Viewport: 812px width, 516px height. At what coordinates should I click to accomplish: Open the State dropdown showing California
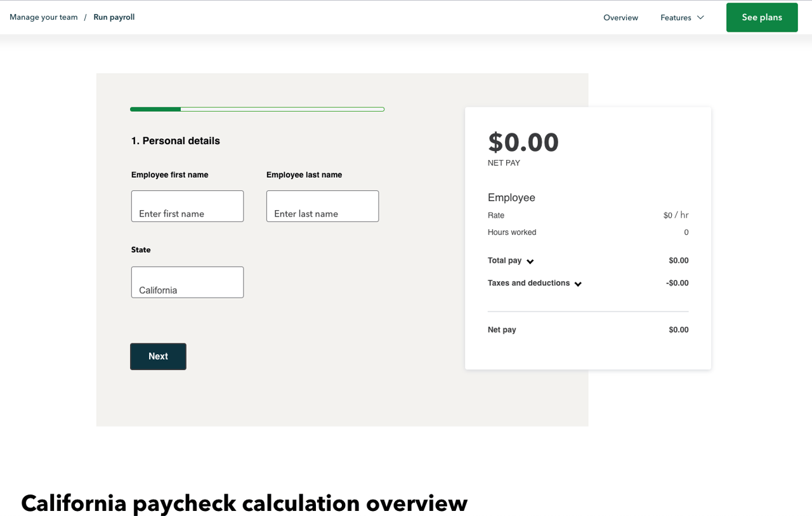tap(187, 282)
